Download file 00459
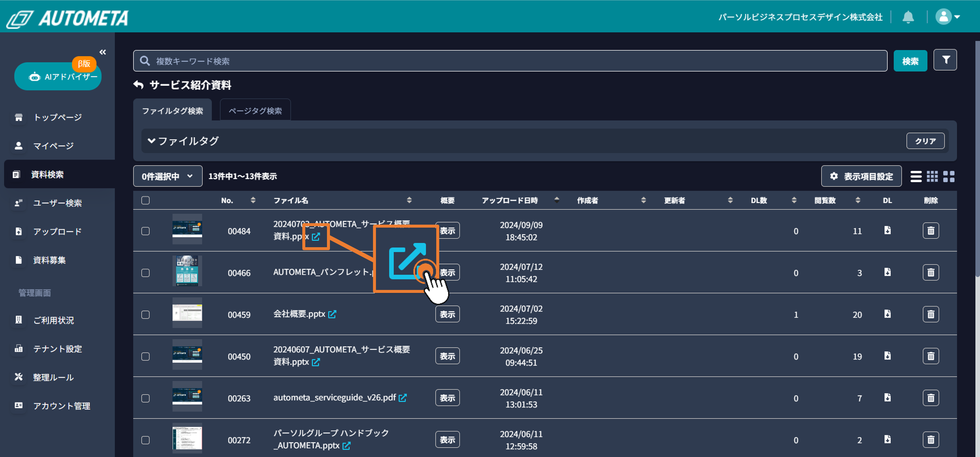 click(x=887, y=314)
